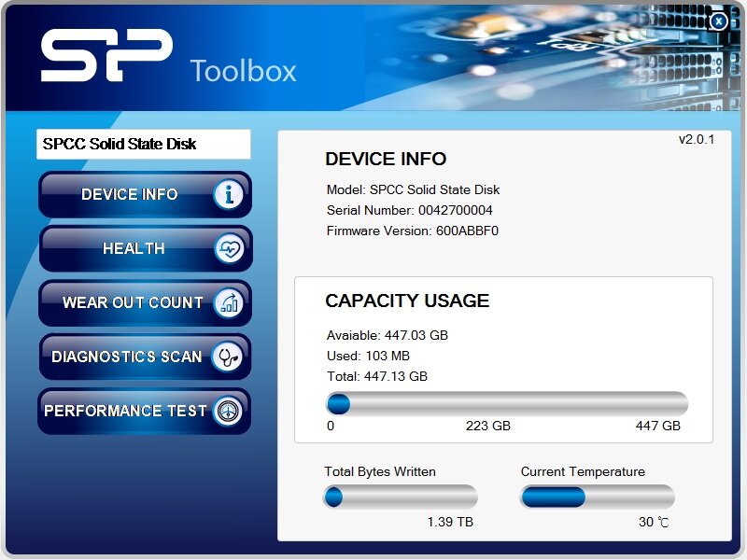The height and width of the screenshot is (560, 747).
Task: Select the speedometer icon on Performance Test
Action: coord(230,411)
